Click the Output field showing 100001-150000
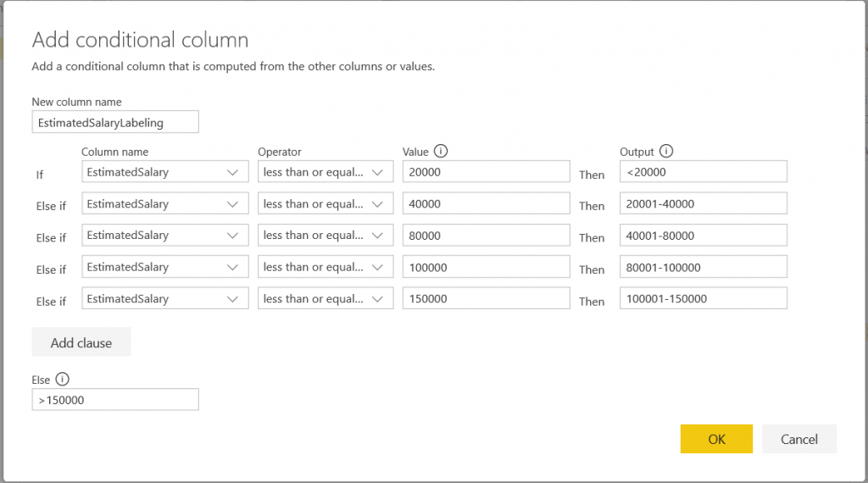Image resolution: width=868 pixels, height=483 pixels. pos(703,298)
